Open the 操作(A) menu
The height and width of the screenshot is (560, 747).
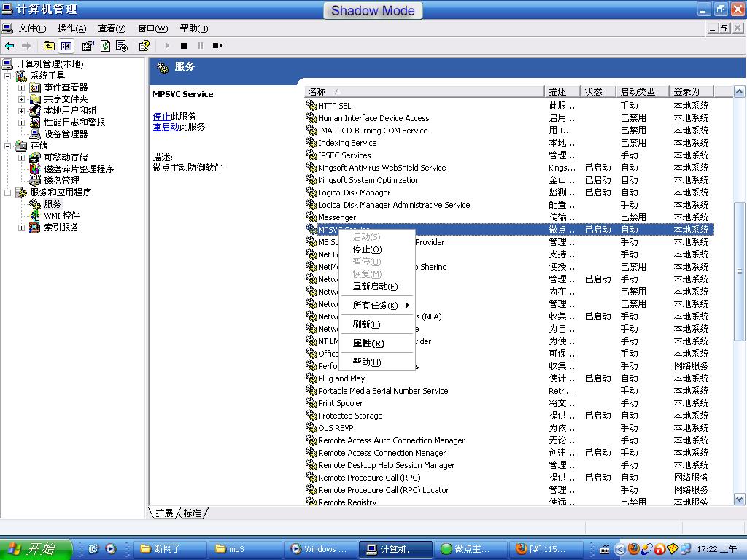[72, 28]
